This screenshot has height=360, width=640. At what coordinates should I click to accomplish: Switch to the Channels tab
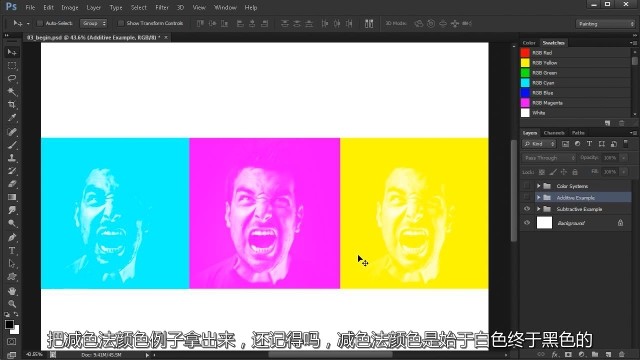coord(554,133)
